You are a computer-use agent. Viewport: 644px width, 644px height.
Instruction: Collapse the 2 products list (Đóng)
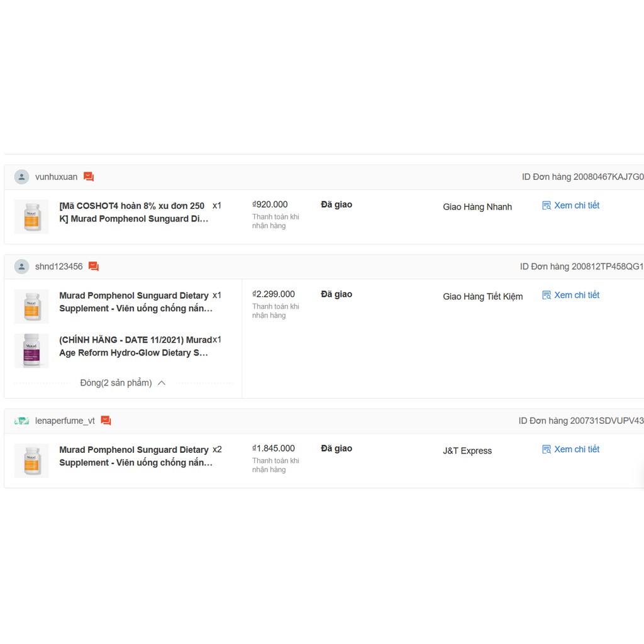[116, 383]
